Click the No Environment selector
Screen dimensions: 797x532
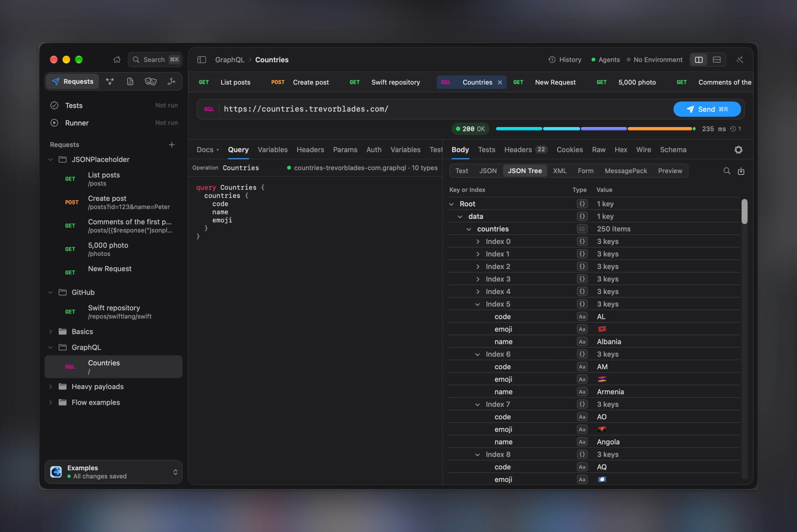654,60
